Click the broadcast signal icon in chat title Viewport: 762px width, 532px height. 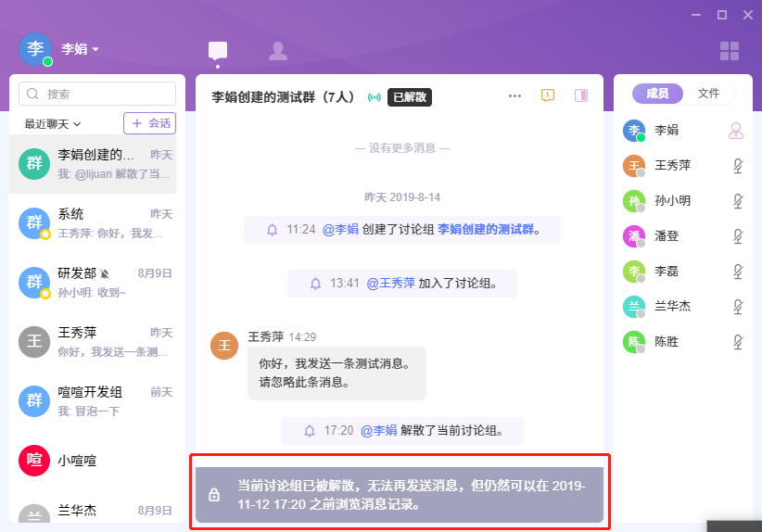pos(375,96)
